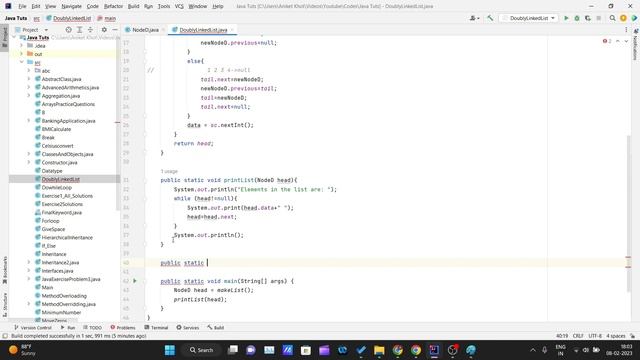Screen dimensions: 640x360
Task: Collapse the src folder
Action: pyautogui.click(x=22, y=62)
